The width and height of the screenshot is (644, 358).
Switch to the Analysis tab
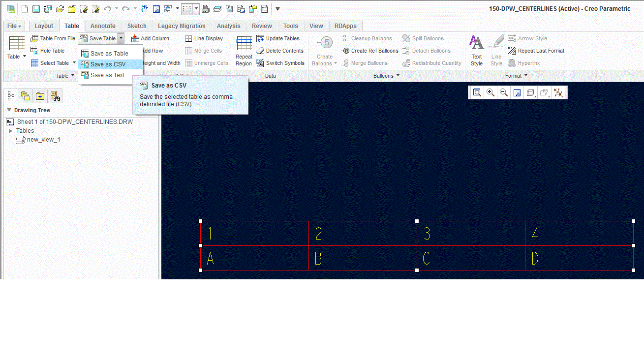pyautogui.click(x=229, y=26)
